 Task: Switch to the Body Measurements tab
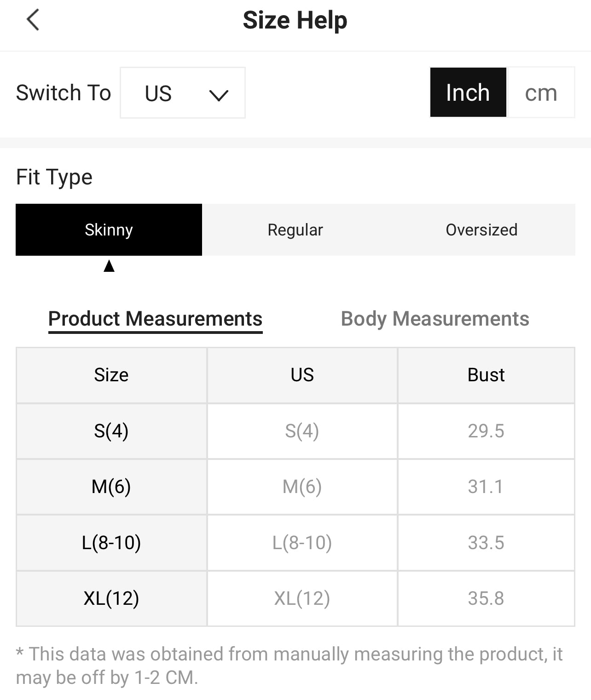coord(435,319)
